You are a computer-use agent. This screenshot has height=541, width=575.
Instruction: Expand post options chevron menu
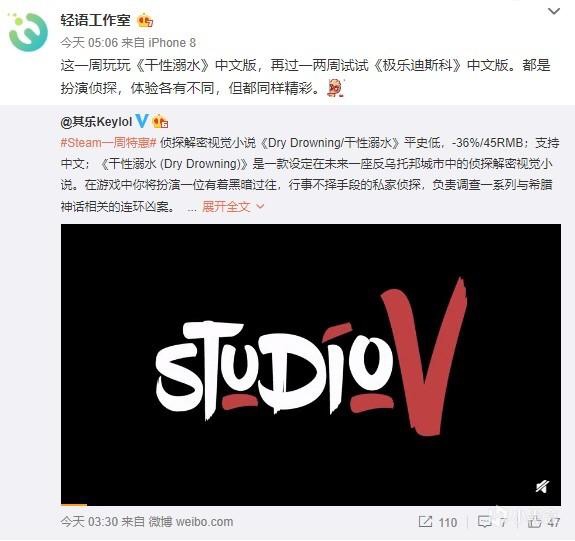click(x=553, y=11)
